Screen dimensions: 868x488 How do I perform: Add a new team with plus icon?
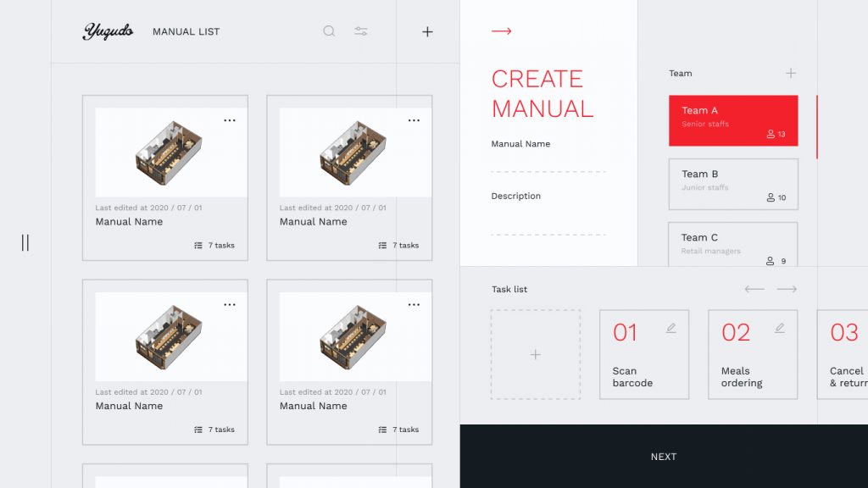click(791, 73)
